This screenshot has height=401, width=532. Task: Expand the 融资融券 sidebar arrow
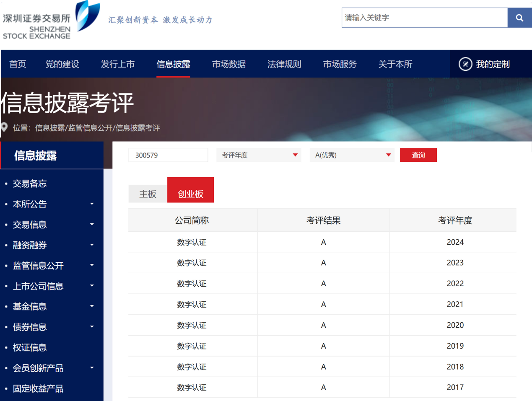coord(92,245)
